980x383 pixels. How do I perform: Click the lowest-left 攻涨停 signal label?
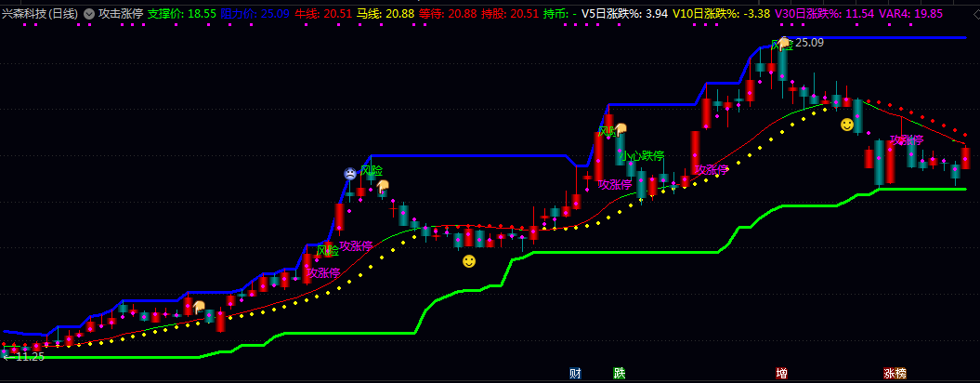pyautogui.click(x=323, y=273)
